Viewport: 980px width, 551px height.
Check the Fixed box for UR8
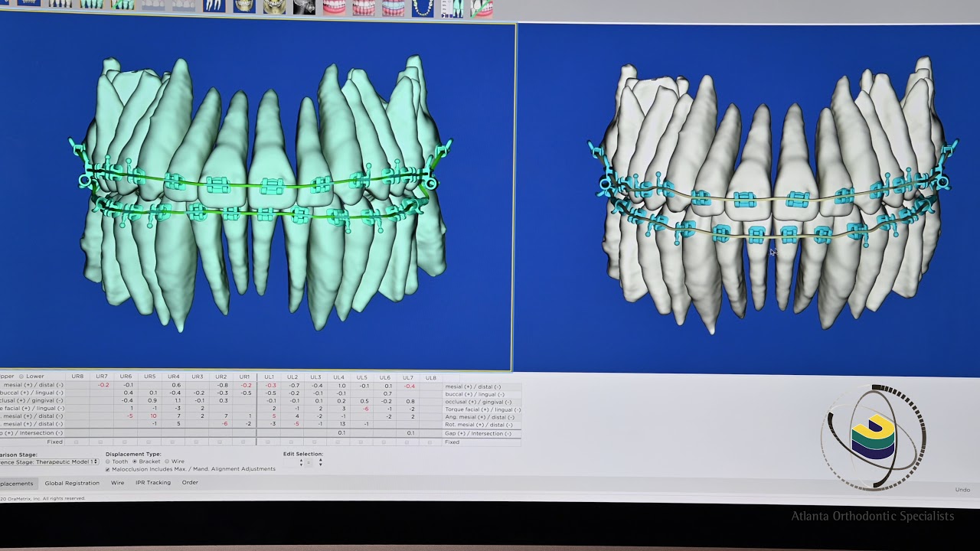pyautogui.click(x=77, y=442)
